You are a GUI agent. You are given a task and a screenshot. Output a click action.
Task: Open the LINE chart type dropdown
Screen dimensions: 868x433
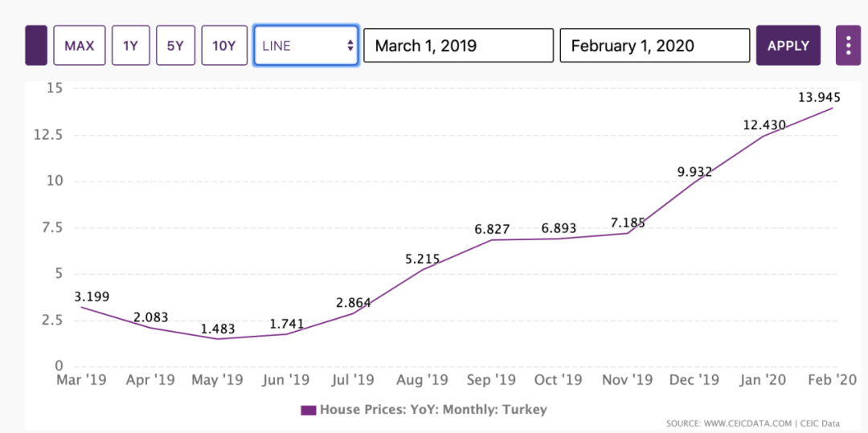[306, 46]
